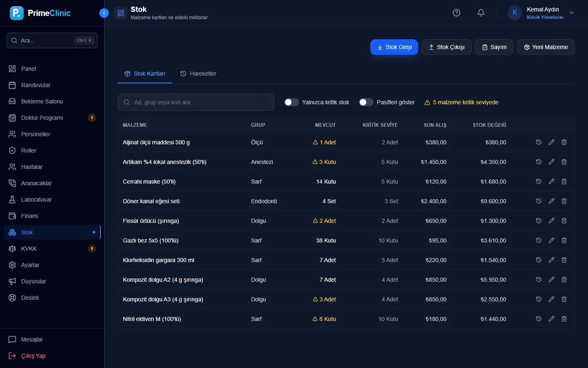Click Stok Girişi button
Screen dimensions: 588x368
(x=394, y=47)
